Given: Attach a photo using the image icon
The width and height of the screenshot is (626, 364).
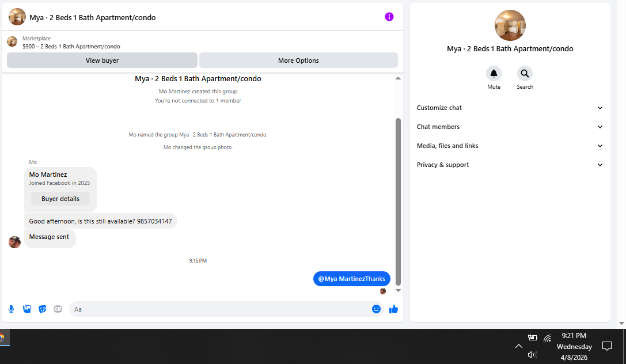Looking at the screenshot, I should (x=26, y=309).
